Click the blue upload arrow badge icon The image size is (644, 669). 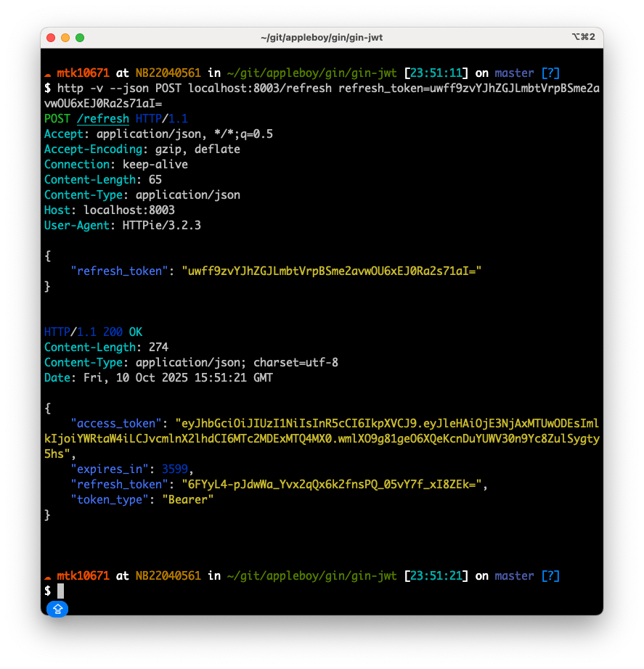point(57,609)
